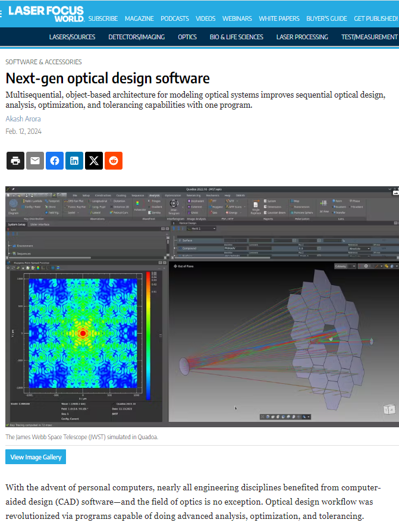Select the Lasers/Sources topic
This screenshot has width=399, height=532.
72,37
